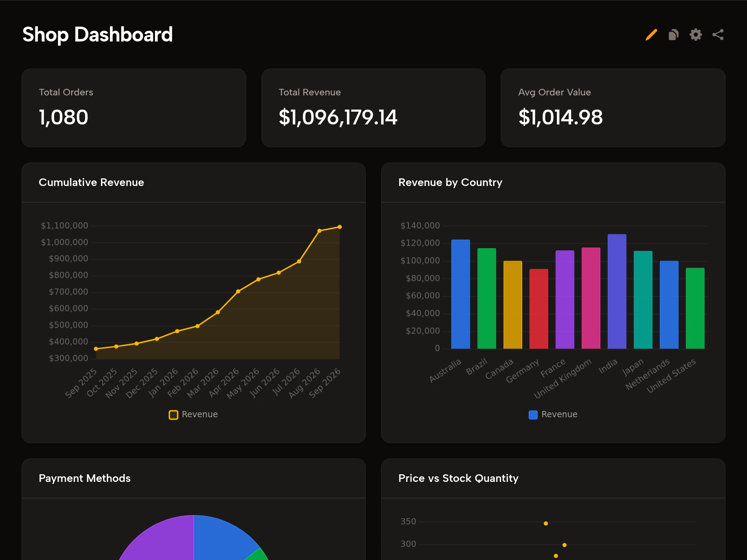The image size is (747, 560).
Task: Select the Japan teal bar
Action: [x=643, y=300]
